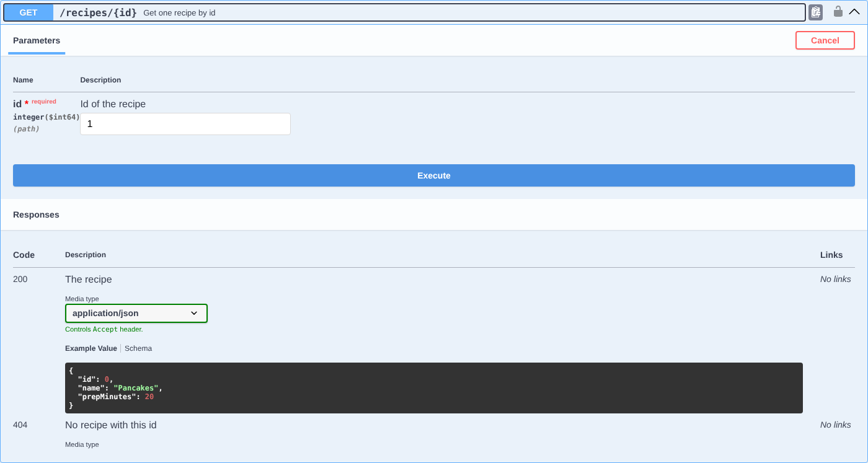The height and width of the screenshot is (463, 868).
Task: Click the example JSON code block
Action: pyautogui.click(x=434, y=388)
